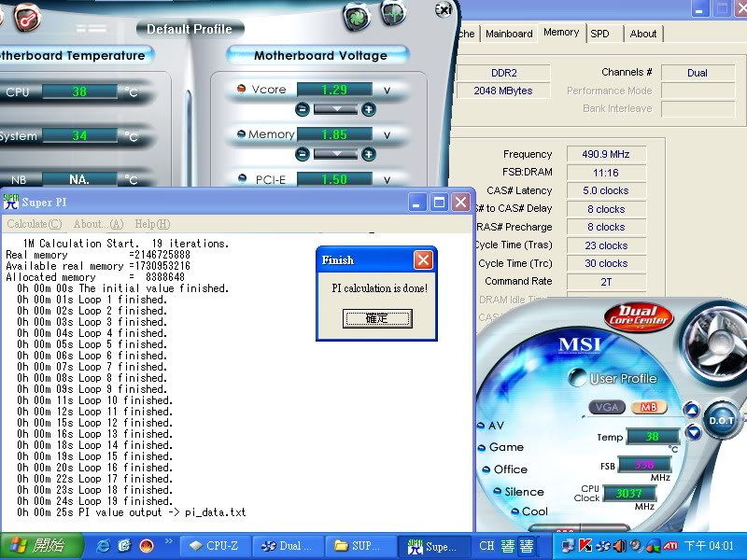Switch to the SPD tab in CPU-Z

coord(600,34)
